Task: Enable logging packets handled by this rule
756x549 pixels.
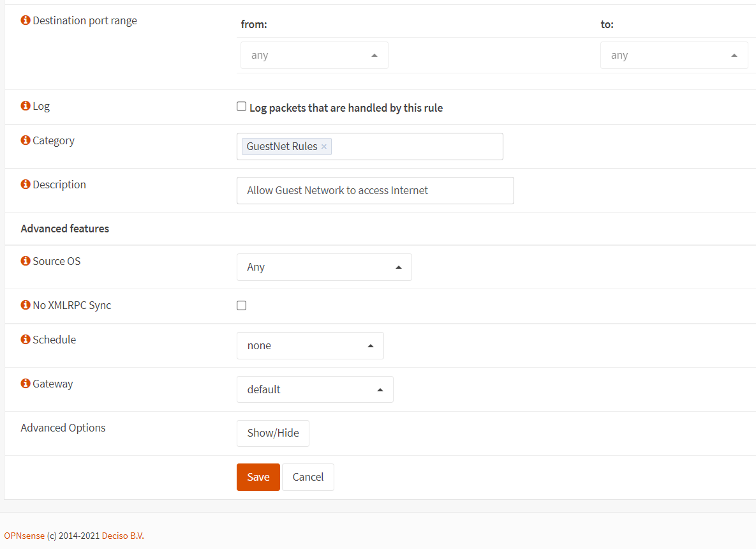Action: click(241, 107)
